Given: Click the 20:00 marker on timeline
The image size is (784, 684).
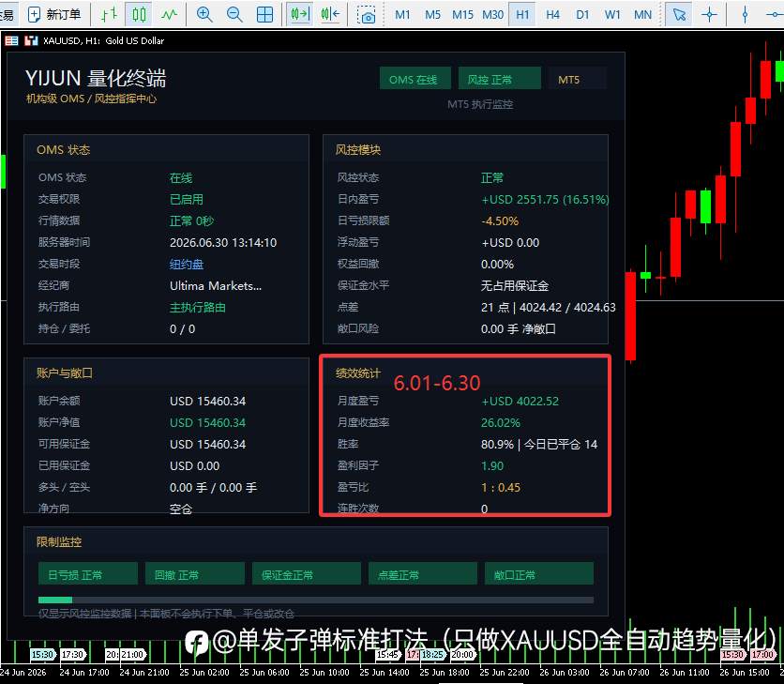Looking at the screenshot, I should pyautogui.click(x=463, y=654).
